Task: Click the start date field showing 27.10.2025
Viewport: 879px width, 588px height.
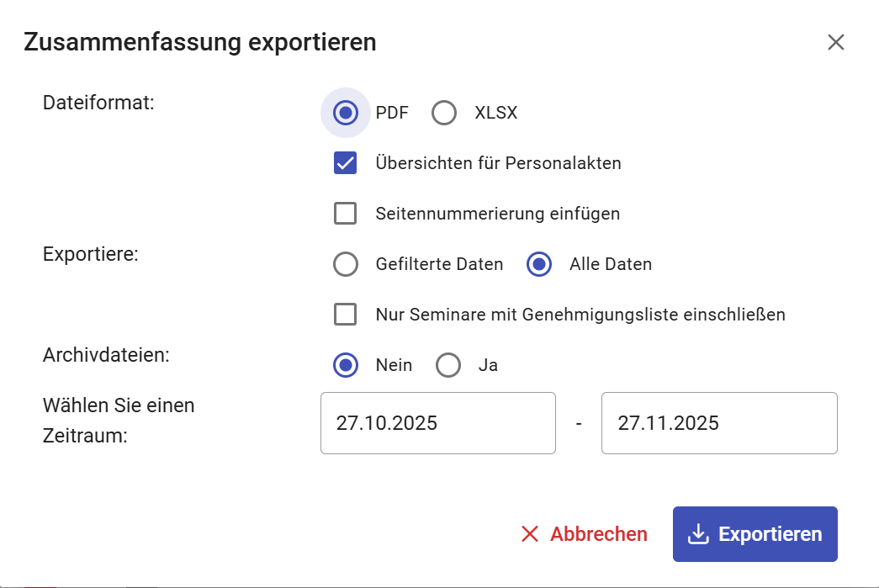Action: (x=437, y=423)
